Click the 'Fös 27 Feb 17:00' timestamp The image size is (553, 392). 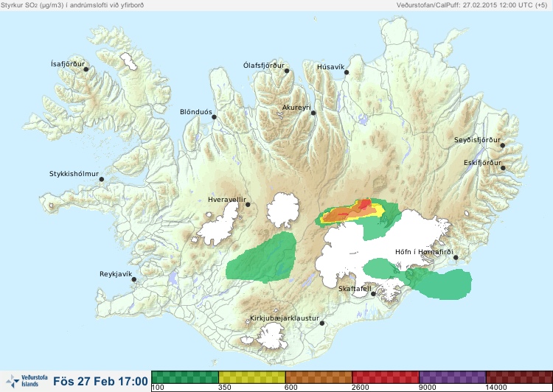[x=100, y=381]
